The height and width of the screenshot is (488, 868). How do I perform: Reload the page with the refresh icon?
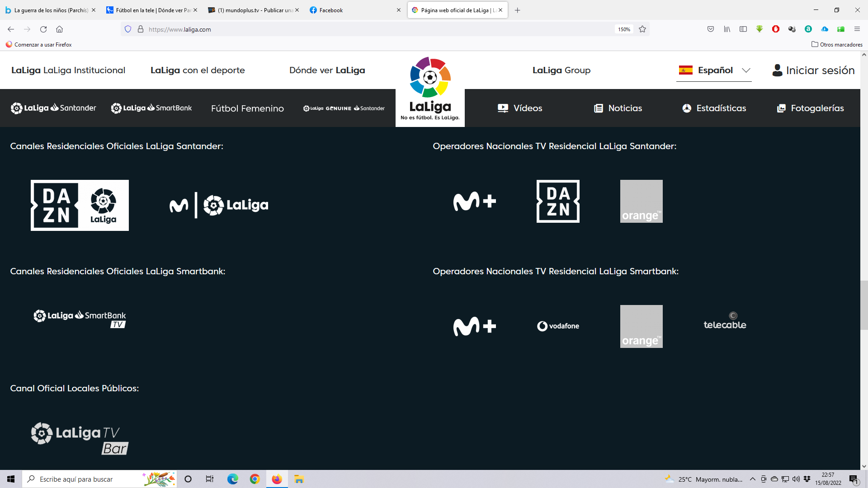coord(43,29)
